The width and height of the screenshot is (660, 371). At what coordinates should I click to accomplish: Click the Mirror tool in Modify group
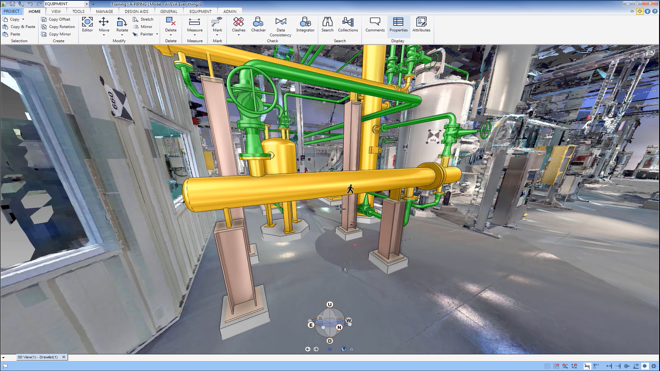click(x=143, y=27)
